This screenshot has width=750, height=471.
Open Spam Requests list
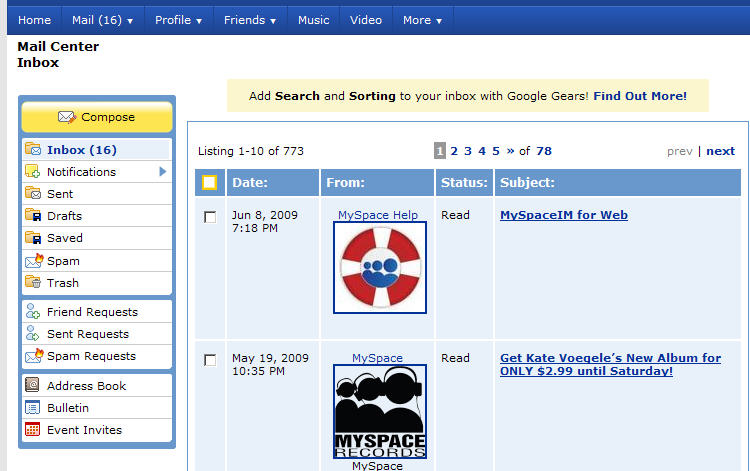tap(96, 356)
